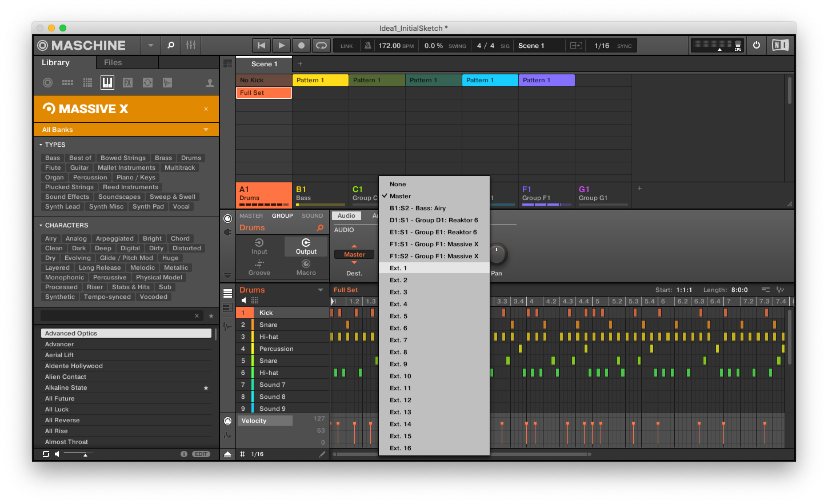Select the Synth Lead type tag
Viewport: 828px width, 504px height.
pyautogui.click(x=62, y=206)
